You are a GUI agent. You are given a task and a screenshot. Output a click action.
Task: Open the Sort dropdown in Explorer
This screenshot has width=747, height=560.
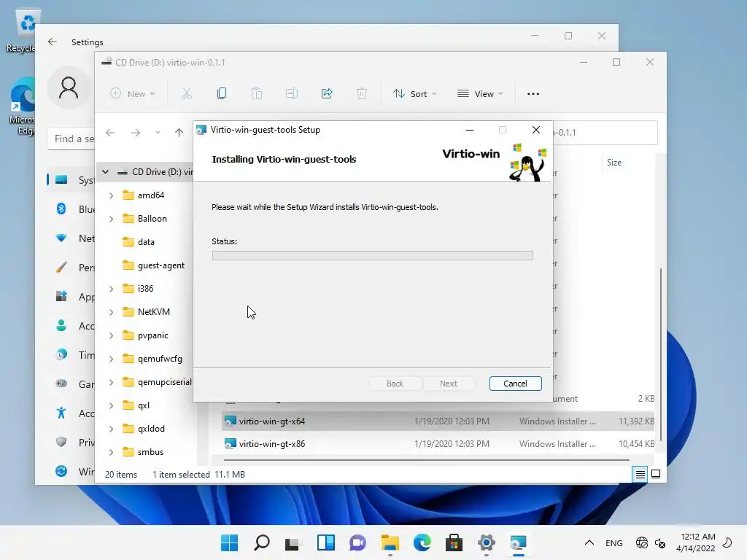[x=414, y=94]
